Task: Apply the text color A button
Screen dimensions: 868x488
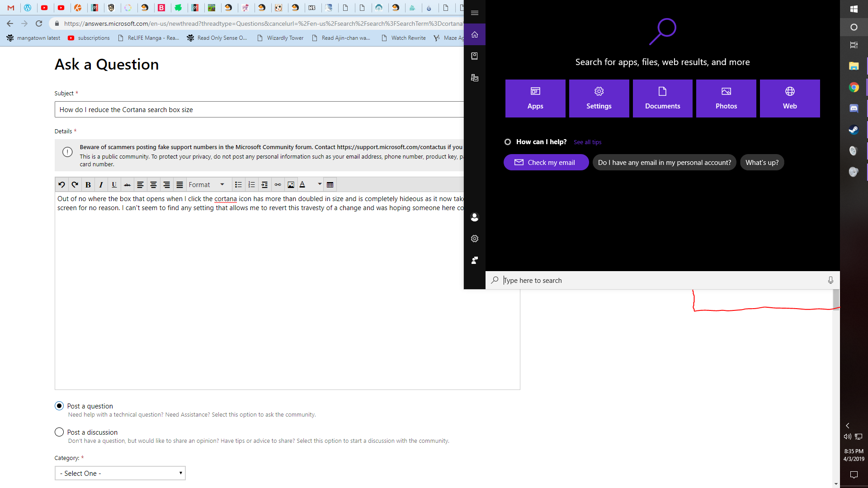Action: point(302,184)
